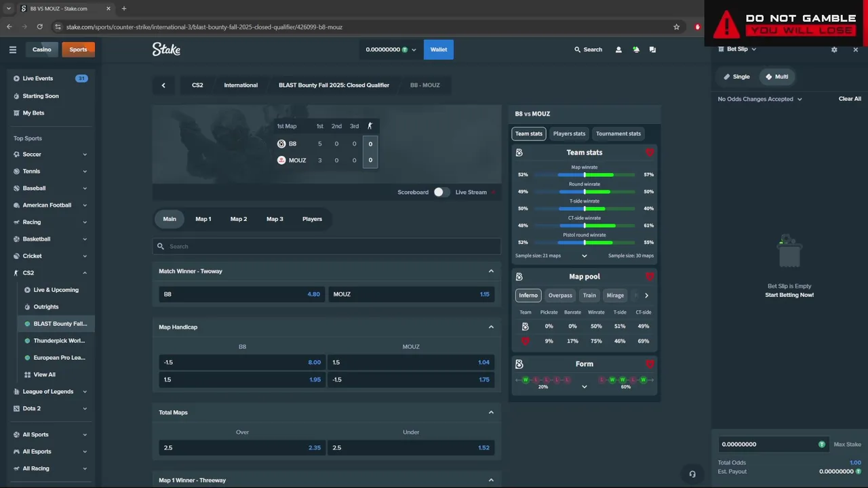868x488 pixels.
Task: Expand the Form section chevron
Action: click(x=585, y=387)
